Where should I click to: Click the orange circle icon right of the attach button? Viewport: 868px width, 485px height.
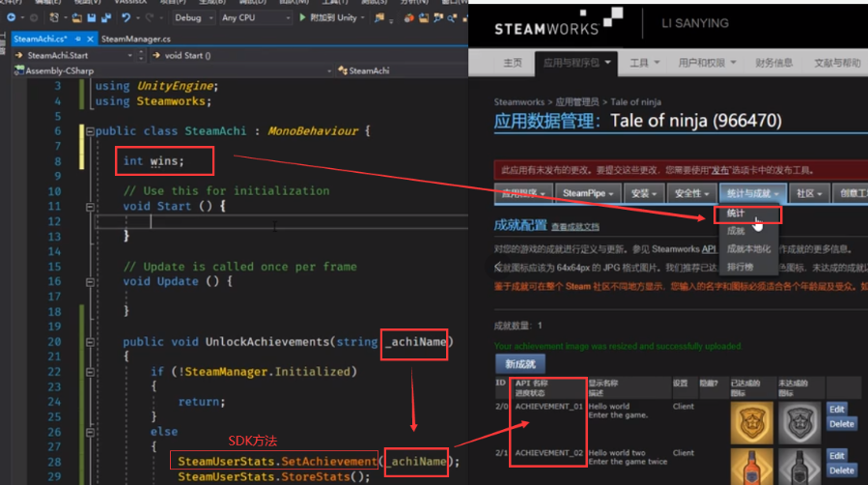click(x=408, y=17)
